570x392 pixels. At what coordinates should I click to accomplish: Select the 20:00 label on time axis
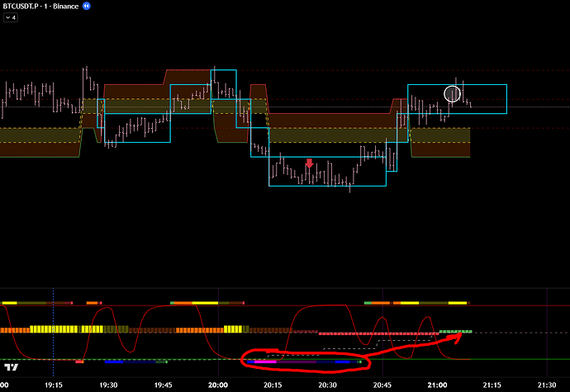coord(218,385)
